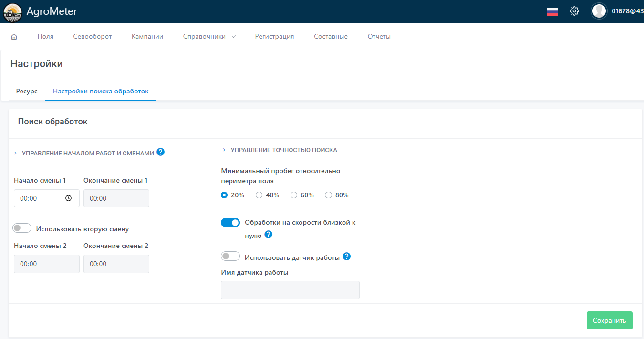644x339 pixels.
Task: Click the clock icon in Начало смены 1 field
Action: 68,198
